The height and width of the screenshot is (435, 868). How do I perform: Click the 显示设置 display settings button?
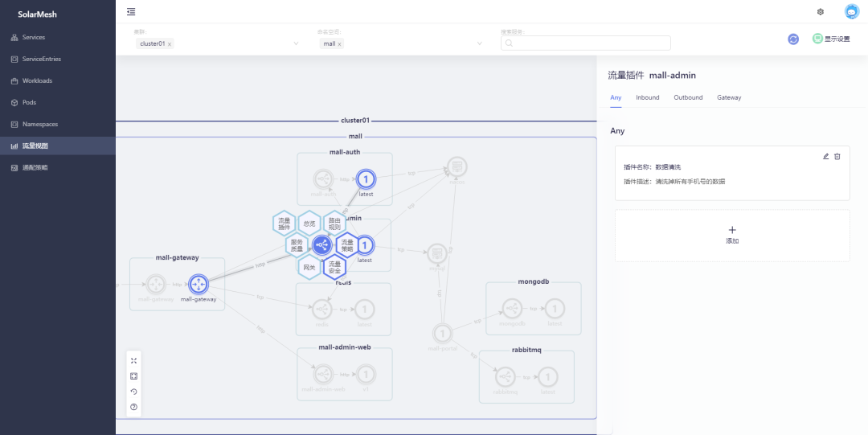point(830,39)
